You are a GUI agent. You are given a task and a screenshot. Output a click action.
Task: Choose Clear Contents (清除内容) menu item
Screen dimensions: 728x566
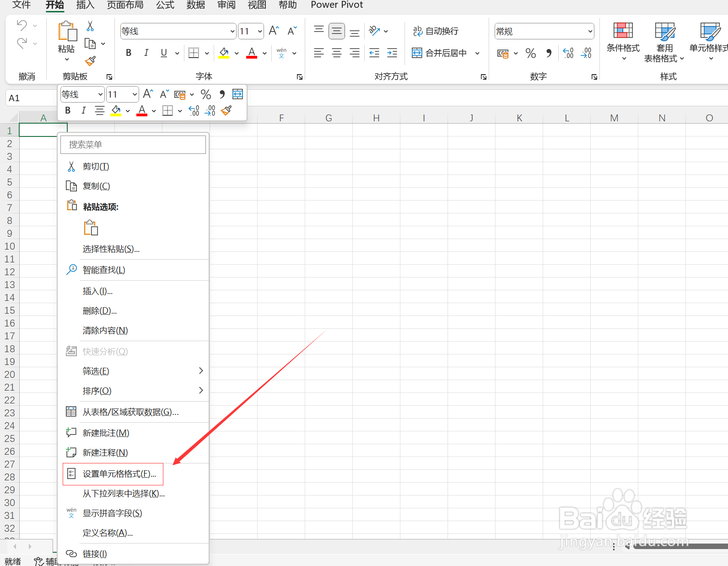coord(105,330)
